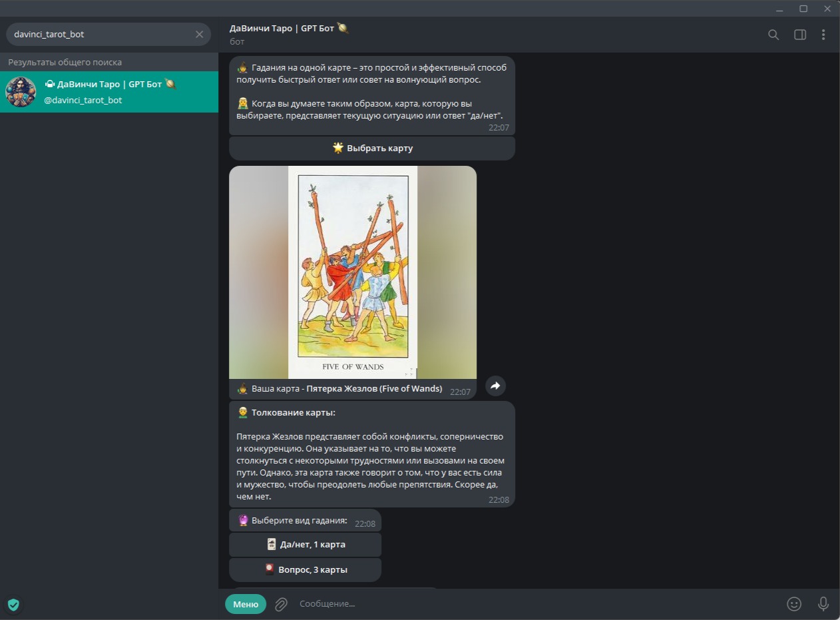Maximize the Telegram window

point(803,9)
